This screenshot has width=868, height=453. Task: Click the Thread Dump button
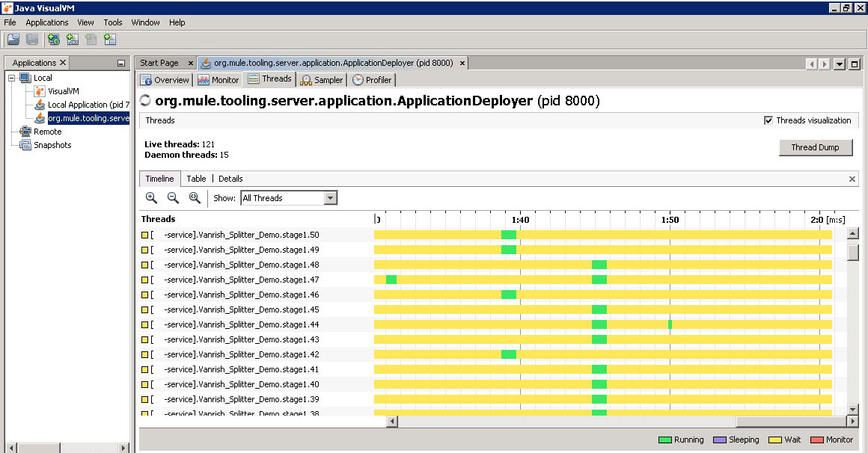click(x=816, y=147)
